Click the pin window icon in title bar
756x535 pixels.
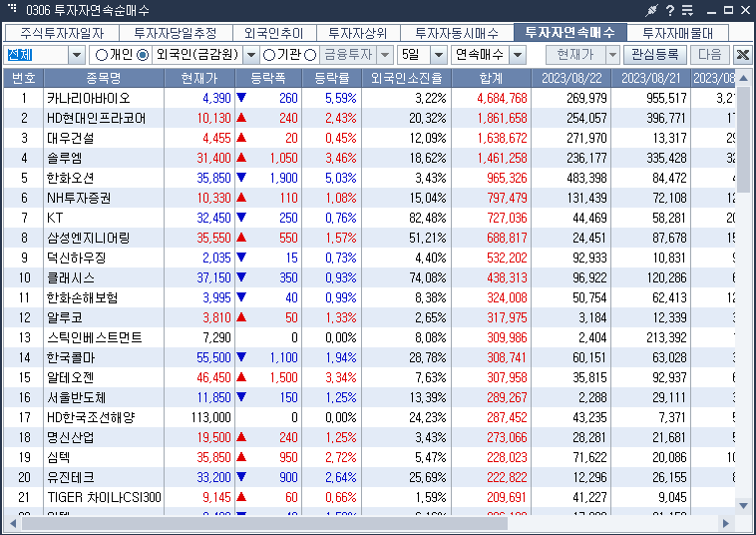652,10
